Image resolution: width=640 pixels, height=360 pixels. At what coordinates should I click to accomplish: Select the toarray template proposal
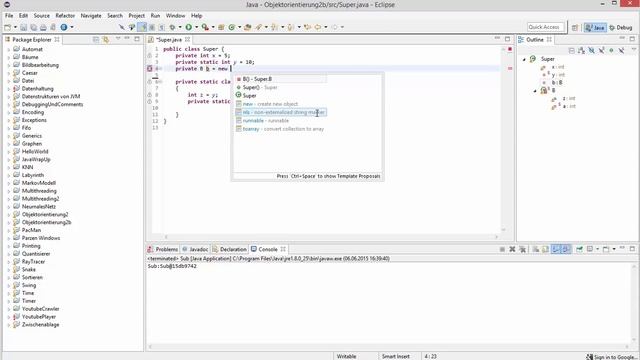point(281,129)
